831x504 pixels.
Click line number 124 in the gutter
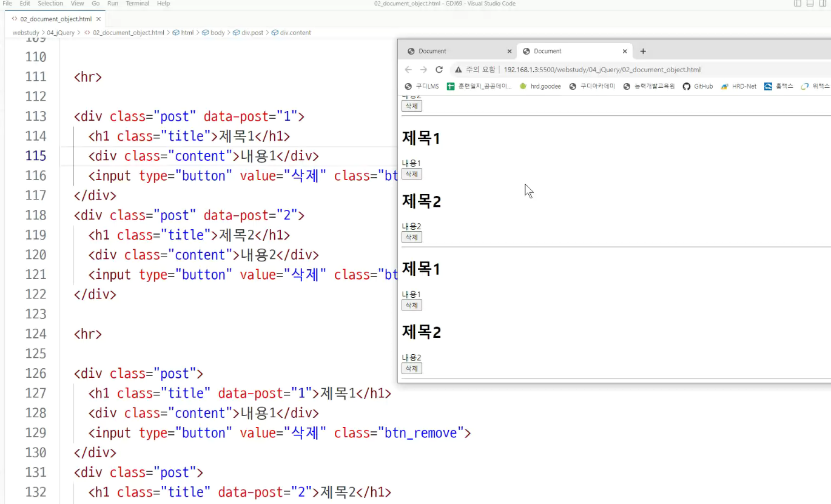36,334
